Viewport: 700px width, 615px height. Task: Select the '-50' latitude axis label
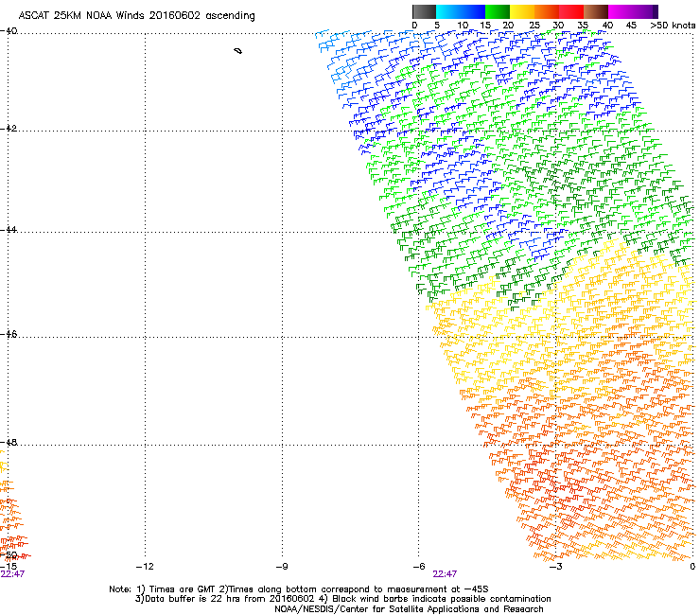[x=9, y=555]
